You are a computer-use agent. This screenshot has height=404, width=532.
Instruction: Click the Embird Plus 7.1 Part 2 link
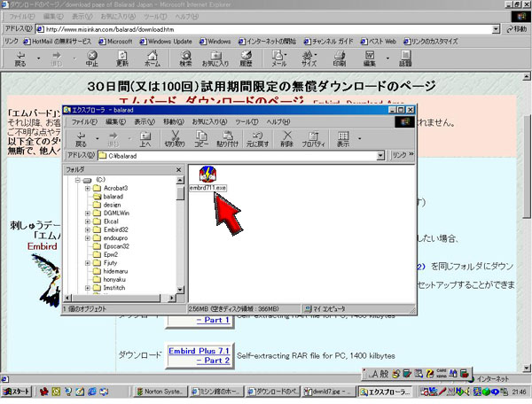(199, 355)
